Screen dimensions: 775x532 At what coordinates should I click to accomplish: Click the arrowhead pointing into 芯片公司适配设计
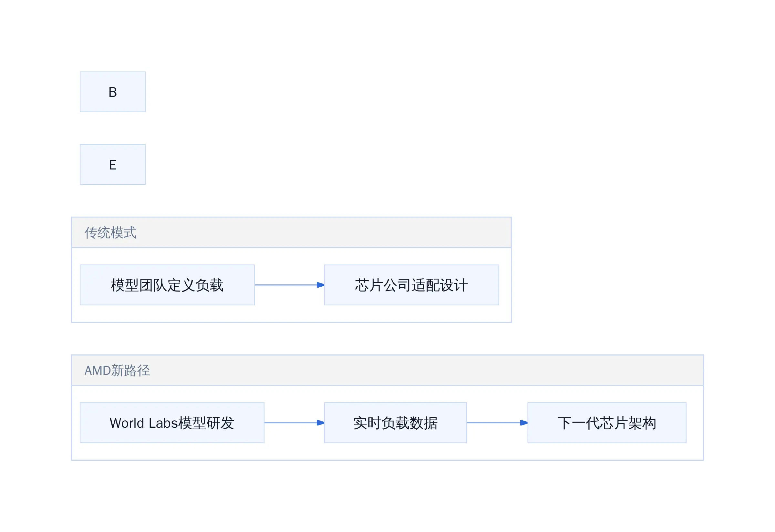321,285
